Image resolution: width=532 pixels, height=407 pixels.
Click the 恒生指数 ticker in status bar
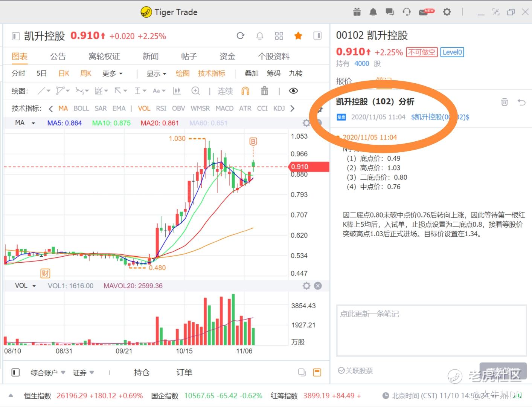pyautogui.click(x=83, y=396)
